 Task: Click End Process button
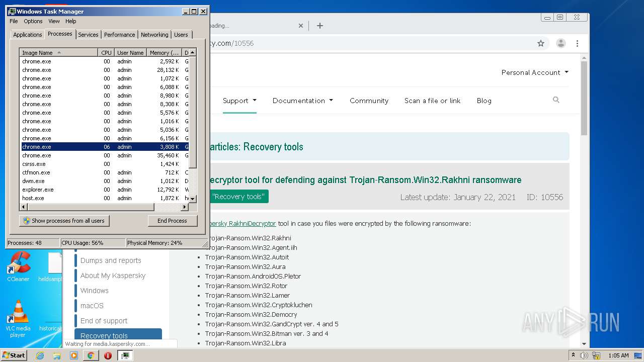coord(172,221)
